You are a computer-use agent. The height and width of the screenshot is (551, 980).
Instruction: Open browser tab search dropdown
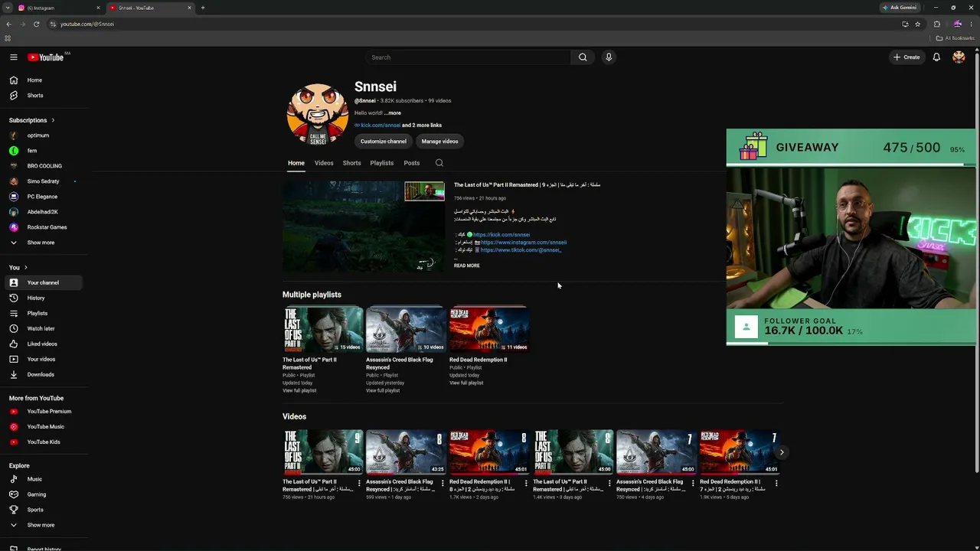click(x=8, y=8)
